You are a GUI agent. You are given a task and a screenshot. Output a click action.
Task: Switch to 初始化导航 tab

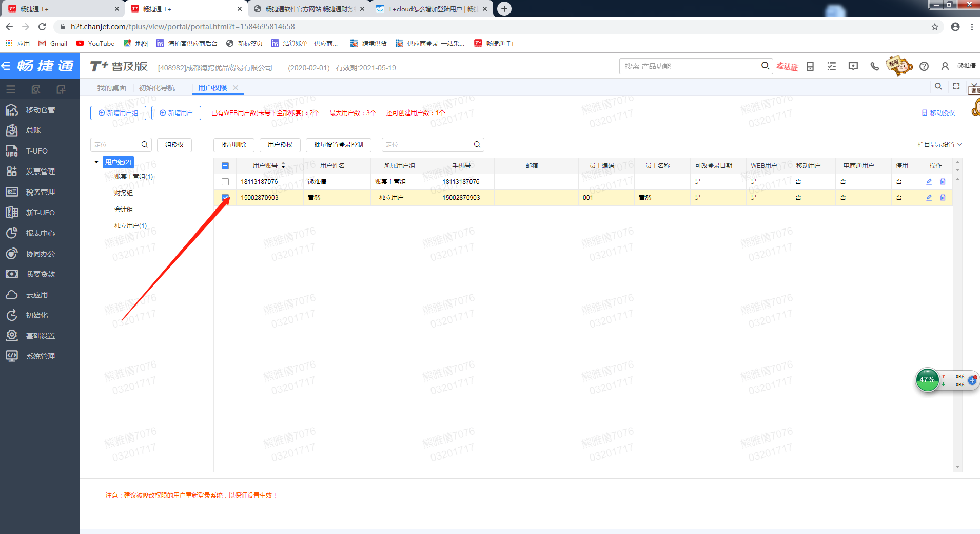click(x=156, y=88)
